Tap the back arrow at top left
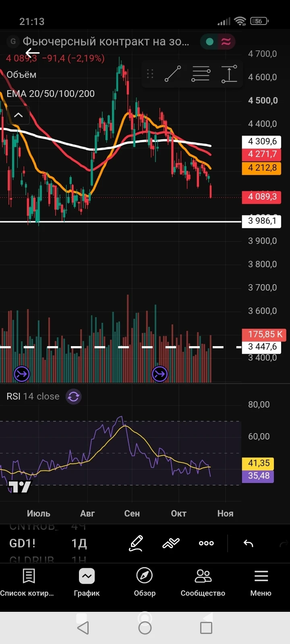 click(32, 53)
